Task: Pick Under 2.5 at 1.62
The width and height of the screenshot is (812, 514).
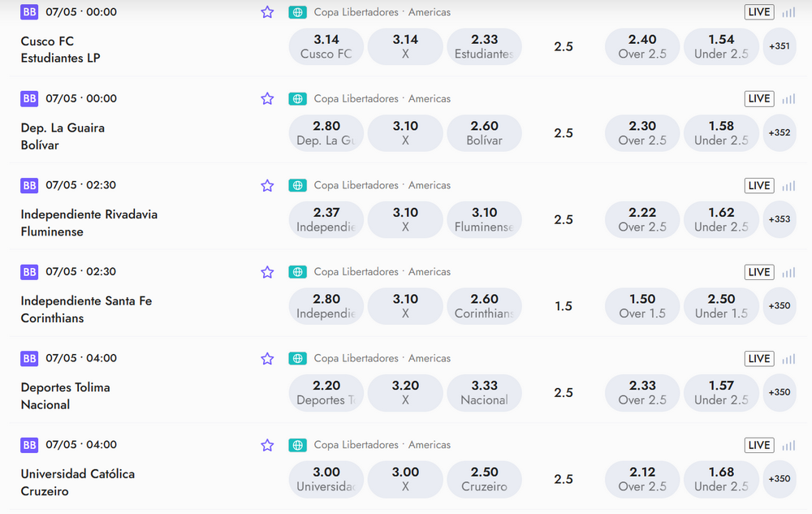Action: click(x=721, y=219)
